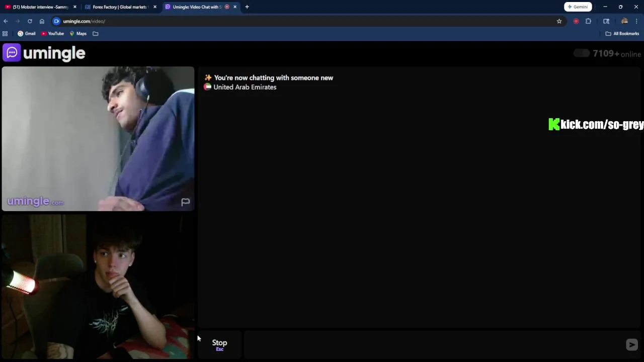Open the unnamed bookmarks folder
The width and height of the screenshot is (644, 362).
click(95, 34)
